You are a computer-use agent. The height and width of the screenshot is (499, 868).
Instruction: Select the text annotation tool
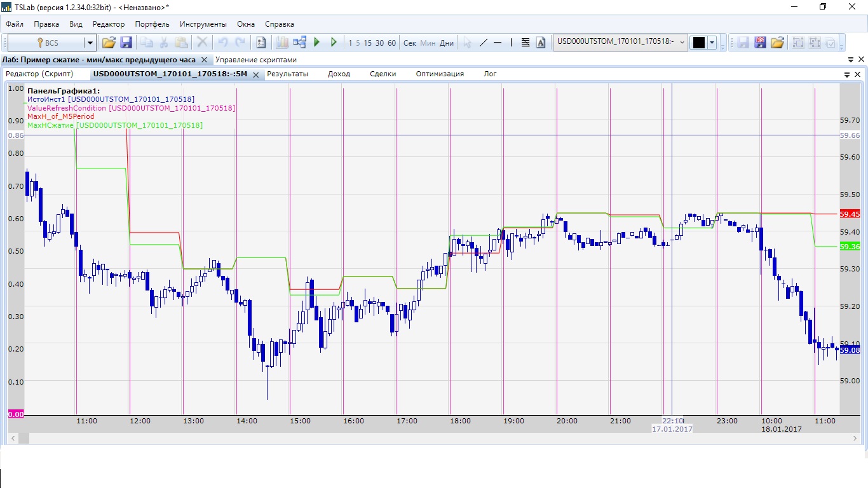(541, 43)
